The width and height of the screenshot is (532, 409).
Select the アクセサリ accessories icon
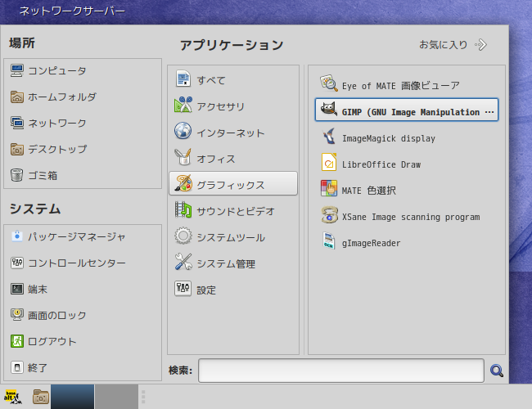coord(183,105)
